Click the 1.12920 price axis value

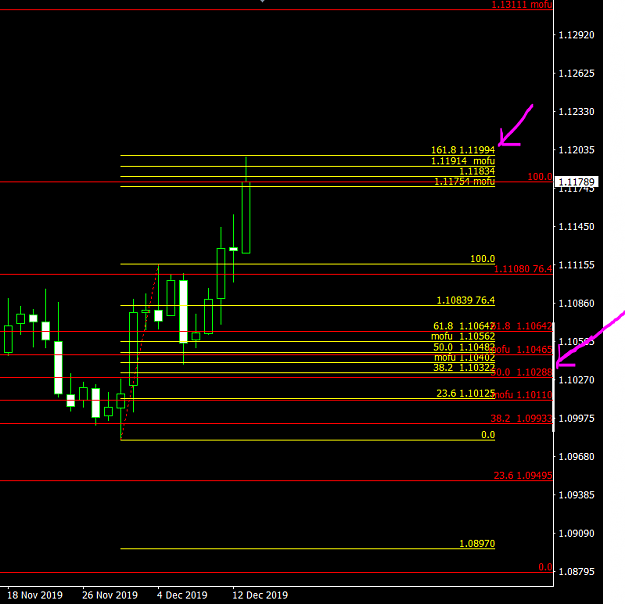click(576, 35)
